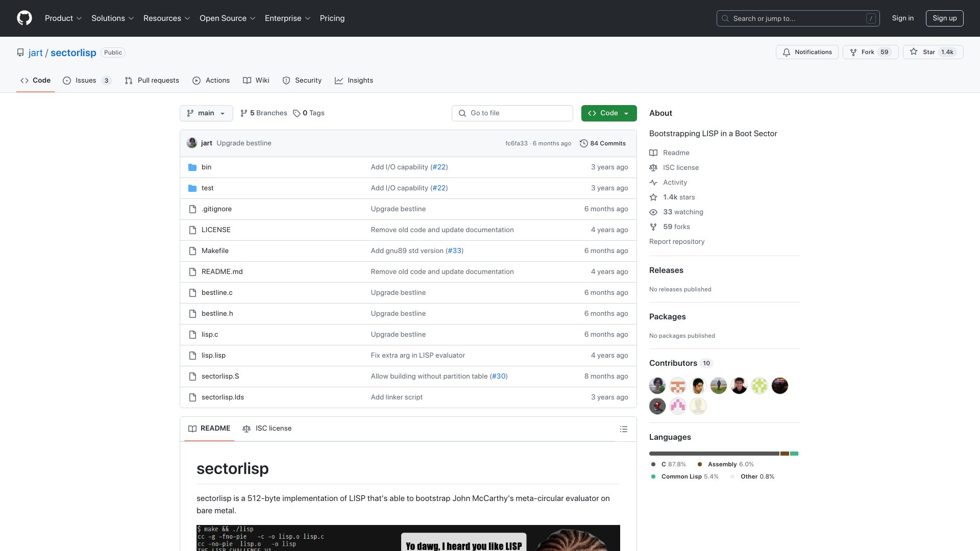Switch to the ISC license tab
This screenshot has height=551, width=980.
267,429
